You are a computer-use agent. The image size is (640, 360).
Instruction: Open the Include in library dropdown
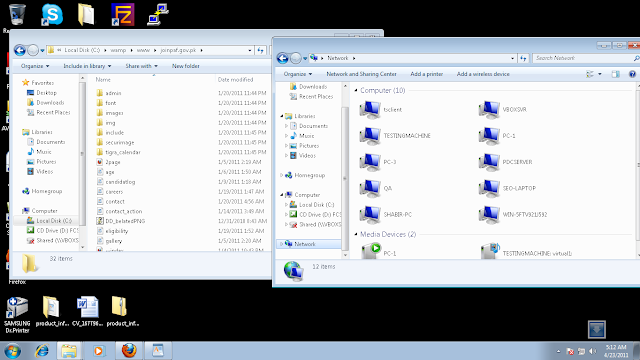pos(87,66)
